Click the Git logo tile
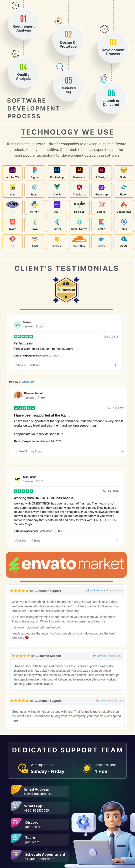This screenshot has height=868, width=135. click(x=13, y=241)
